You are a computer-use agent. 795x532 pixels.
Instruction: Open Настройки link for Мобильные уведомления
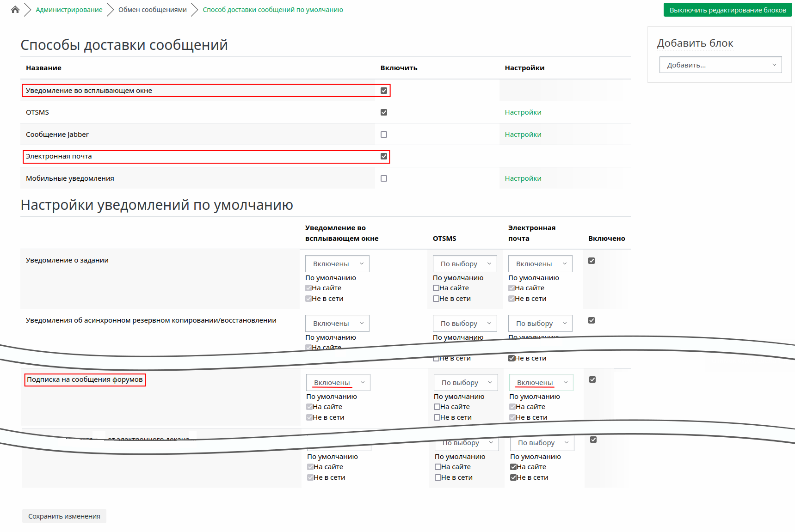pos(523,178)
